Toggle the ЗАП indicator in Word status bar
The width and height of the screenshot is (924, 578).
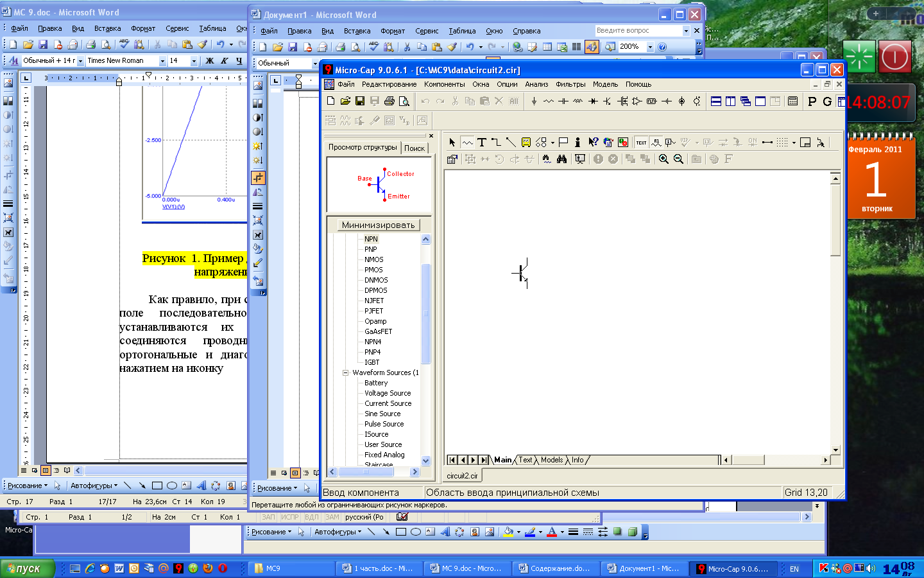point(268,517)
